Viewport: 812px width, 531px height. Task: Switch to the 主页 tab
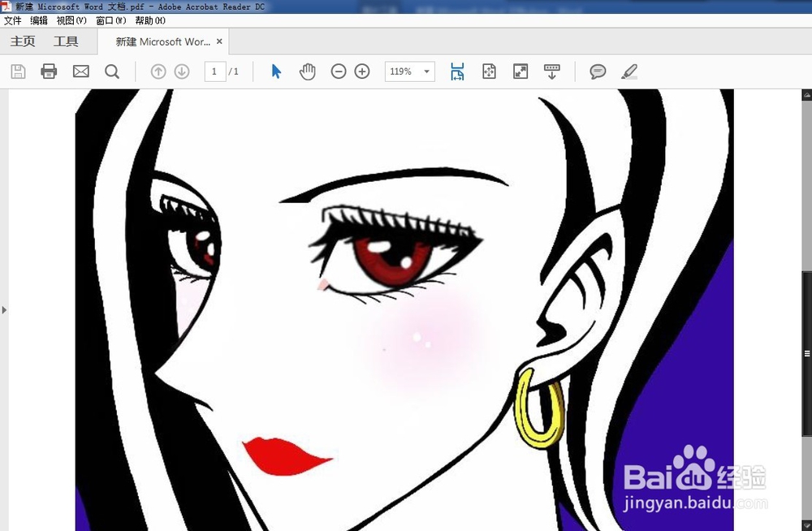click(23, 41)
